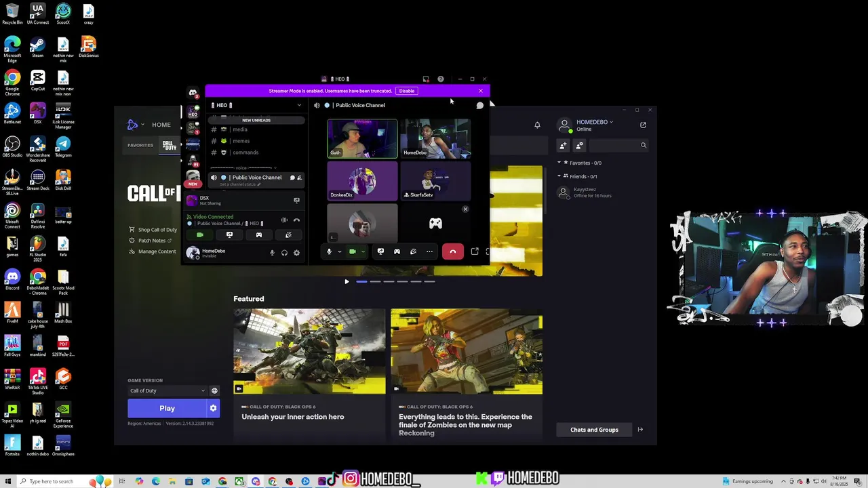Open Shop Call of Duty link
The height and width of the screenshot is (488, 868).
(x=157, y=230)
